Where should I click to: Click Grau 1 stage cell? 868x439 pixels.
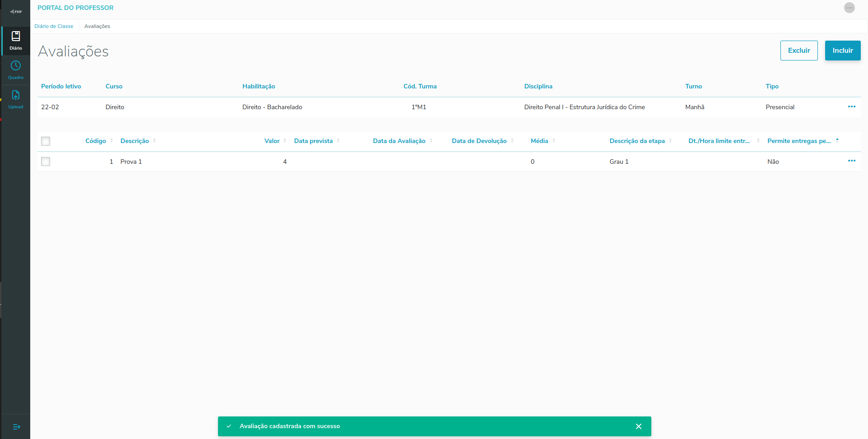pos(619,162)
